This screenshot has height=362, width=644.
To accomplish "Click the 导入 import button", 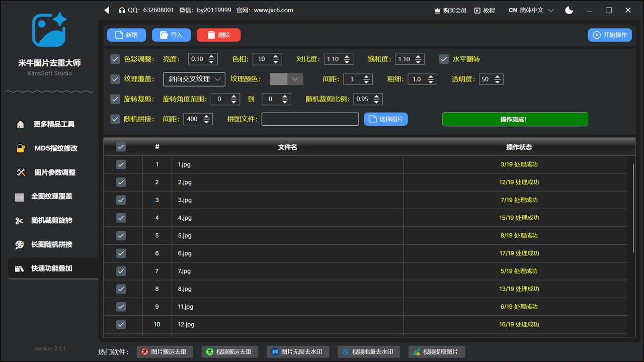I will point(171,35).
